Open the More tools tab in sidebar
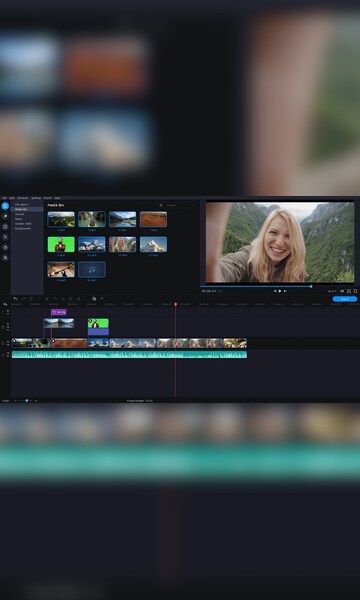The image size is (360, 600). point(5,258)
